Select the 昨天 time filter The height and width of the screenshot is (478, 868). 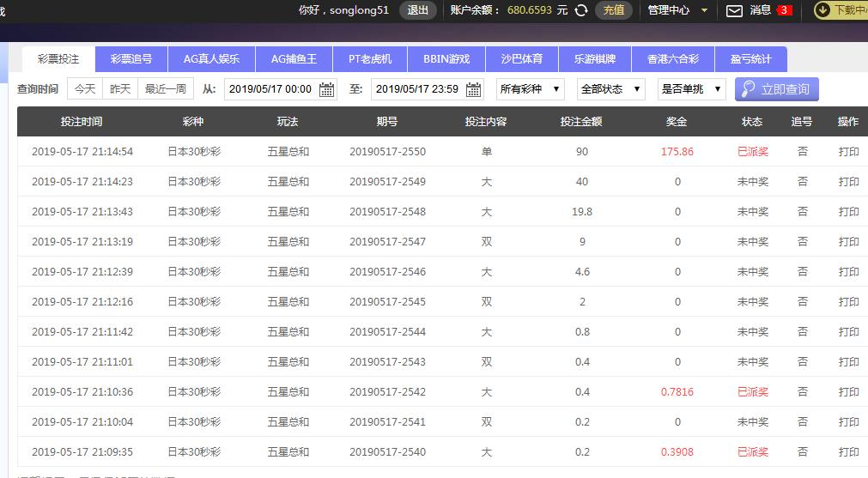(x=120, y=88)
